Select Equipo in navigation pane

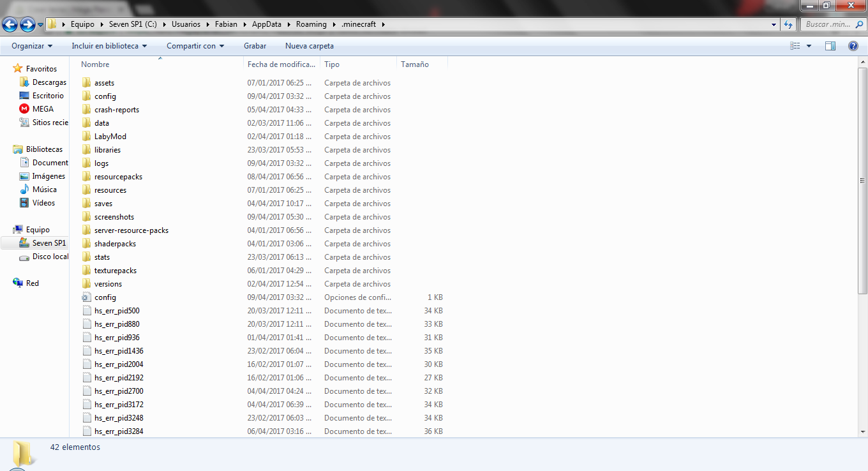click(38, 230)
